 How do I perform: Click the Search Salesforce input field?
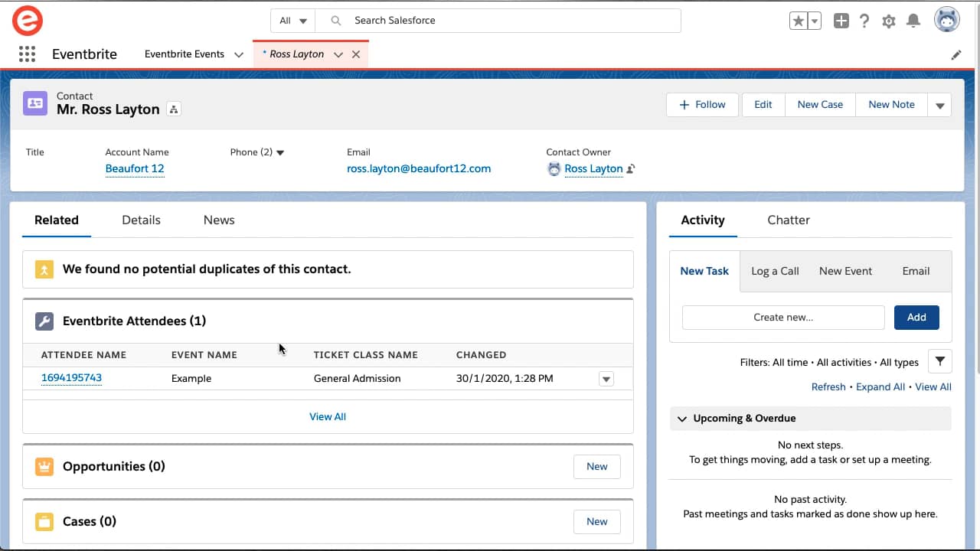pos(498,21)
